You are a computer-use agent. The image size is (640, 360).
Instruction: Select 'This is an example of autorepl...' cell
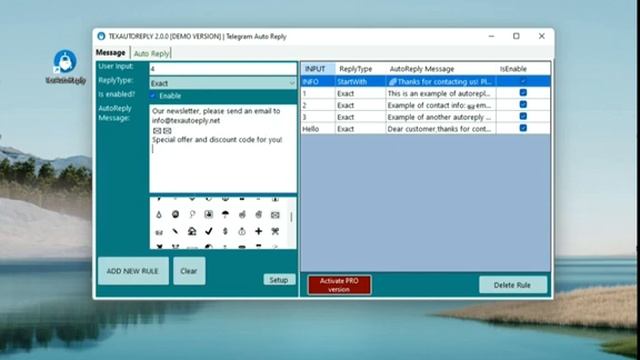(x=441, y=93)
